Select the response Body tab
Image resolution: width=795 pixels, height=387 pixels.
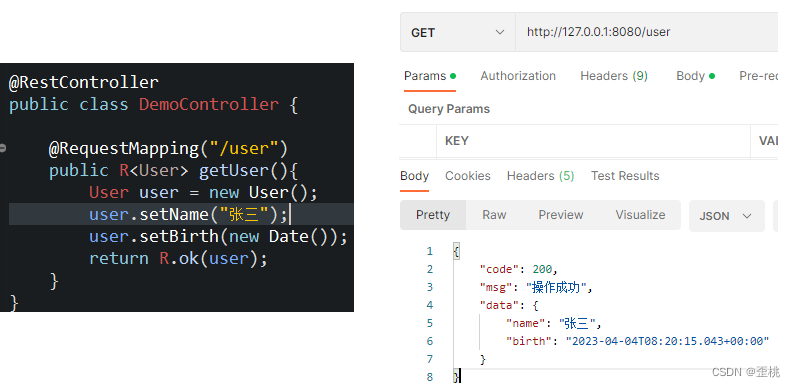pos(414,176)
